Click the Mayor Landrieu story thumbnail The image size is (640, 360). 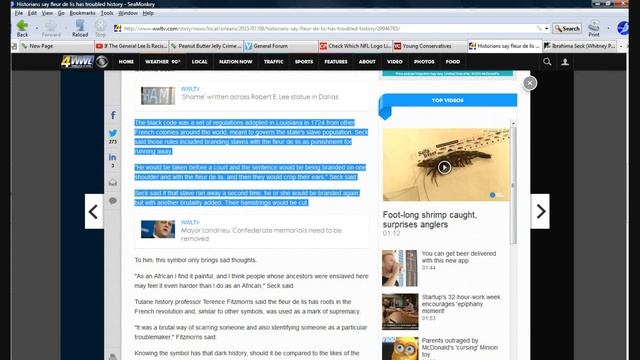click(158, 229)
